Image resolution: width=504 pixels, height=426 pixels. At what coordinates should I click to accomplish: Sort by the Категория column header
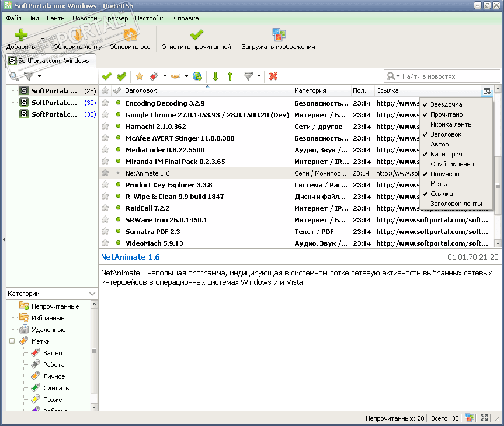pos(321,90)
